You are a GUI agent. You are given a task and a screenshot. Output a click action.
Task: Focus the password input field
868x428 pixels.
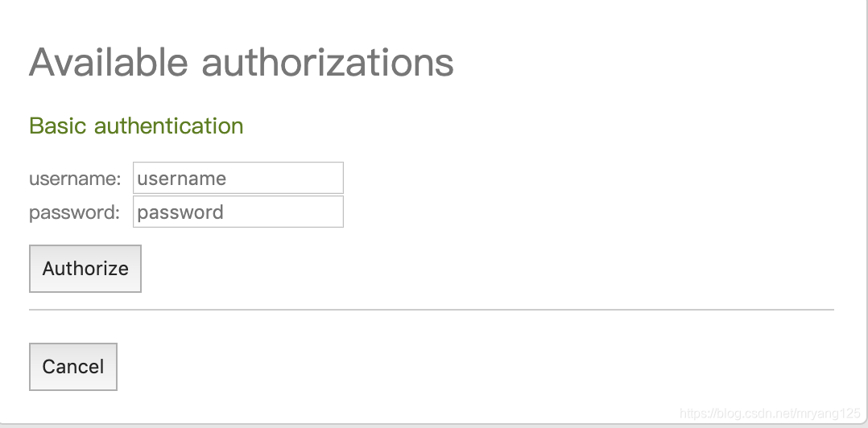tap(238, 212)
